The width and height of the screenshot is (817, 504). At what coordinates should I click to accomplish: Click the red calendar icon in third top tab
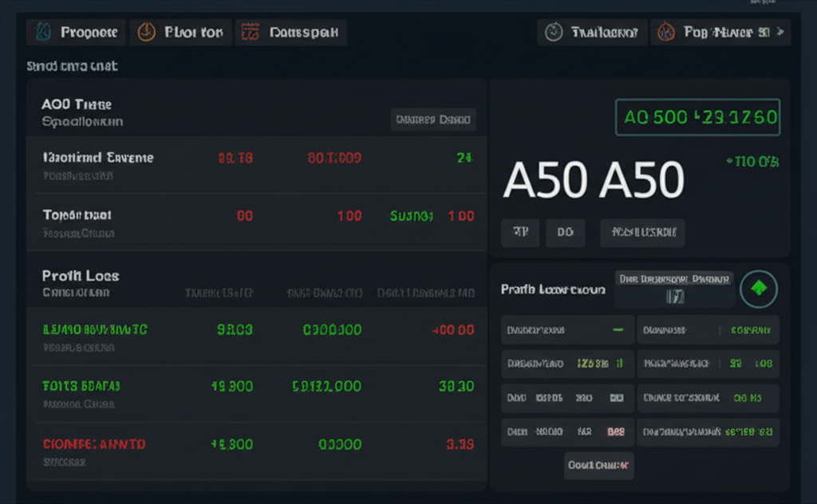coord(251,33)
